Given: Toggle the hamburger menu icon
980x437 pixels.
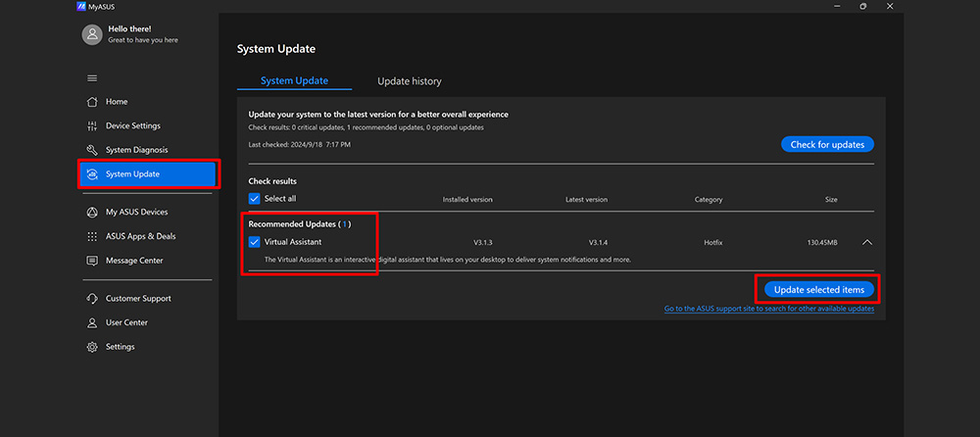Looking at the screenshot, I should coord(92,78).
